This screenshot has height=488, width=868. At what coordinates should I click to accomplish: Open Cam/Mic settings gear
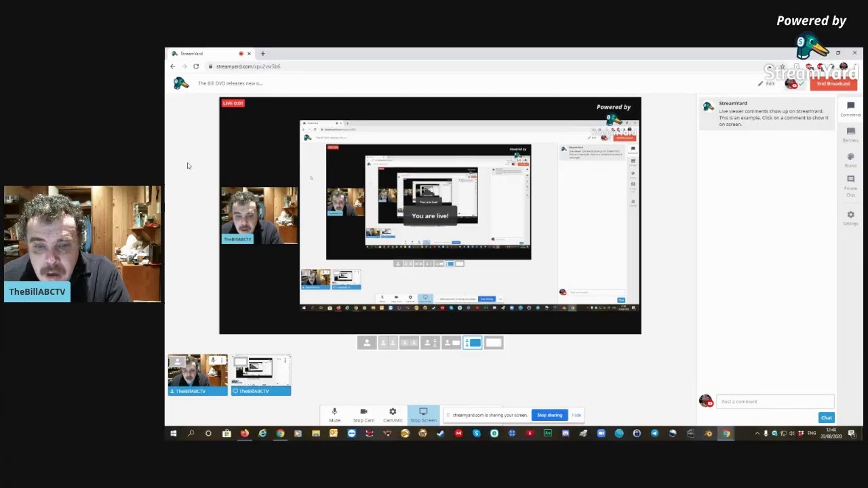coord(393,414)
